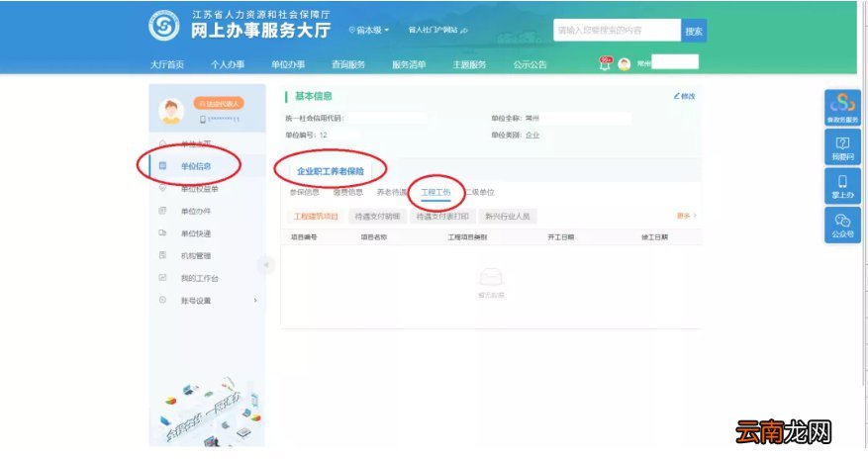Open 服务清单 in the top navigation
Screen dimensions: 868x460
[x=409, y=64]
